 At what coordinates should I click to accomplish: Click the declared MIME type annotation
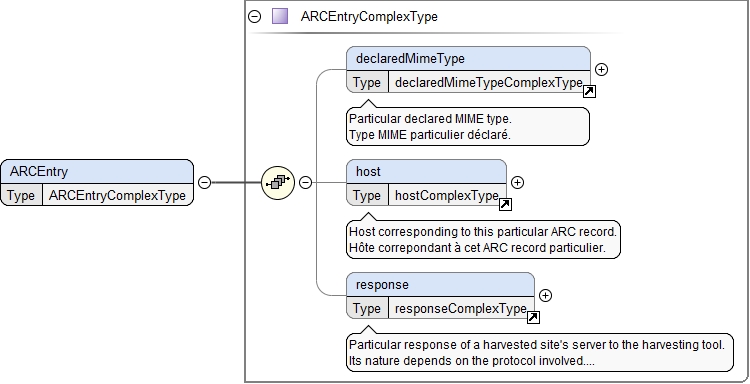tap(468, 127)
